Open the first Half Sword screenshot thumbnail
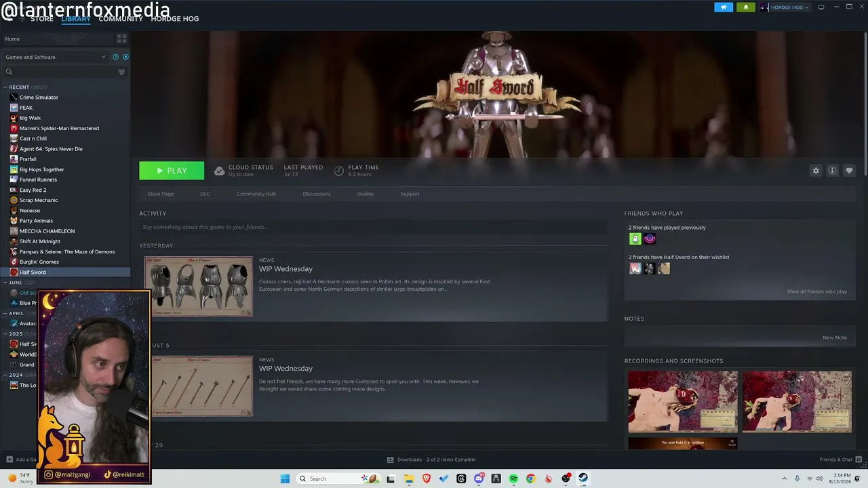 pyautogui.click(x=683, y=401)
